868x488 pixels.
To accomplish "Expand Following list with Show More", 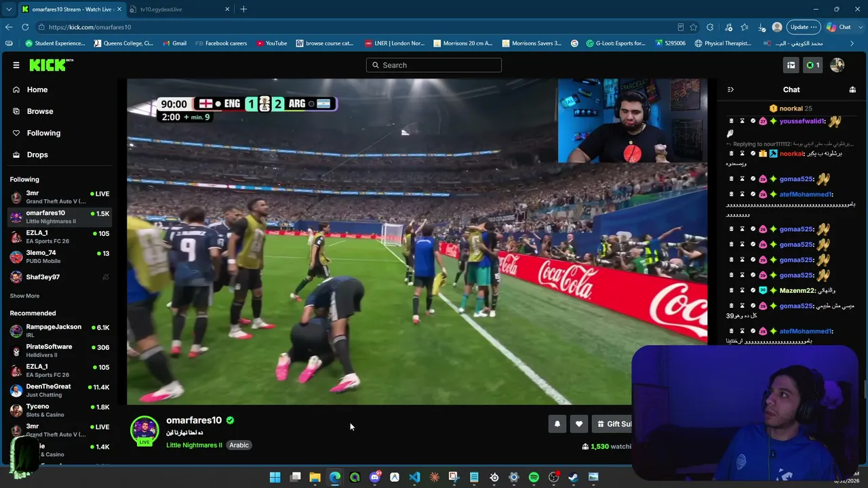I will (x=24, y=296).
